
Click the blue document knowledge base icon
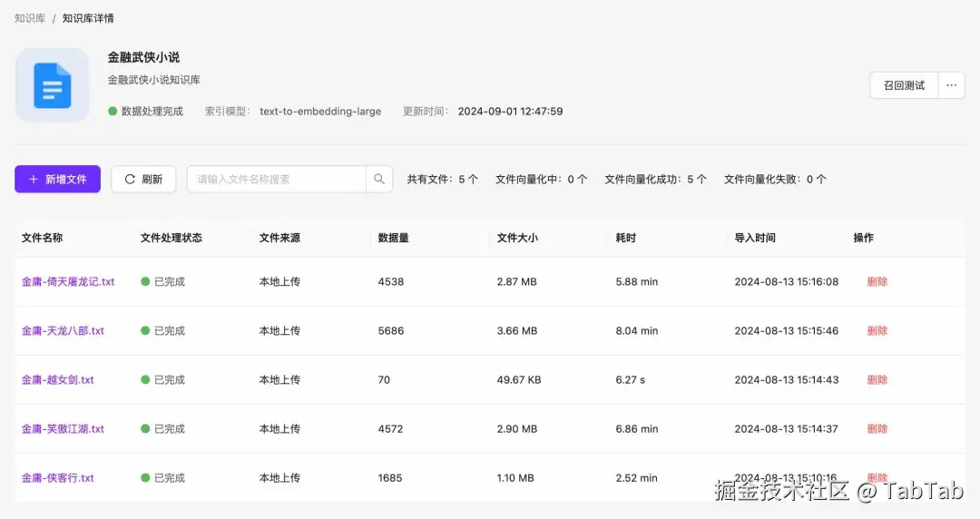click(52, 85)
